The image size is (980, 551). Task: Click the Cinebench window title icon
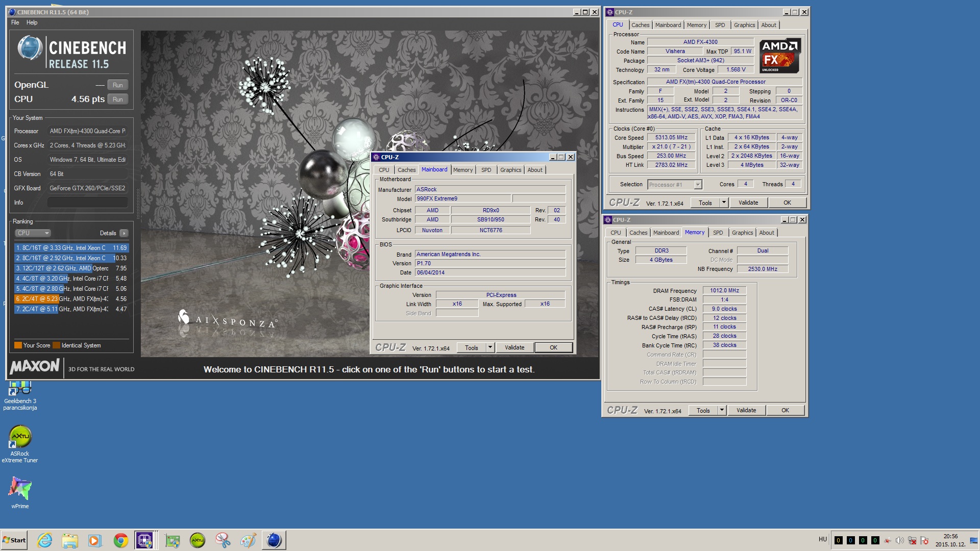click(x=12, y=12)
